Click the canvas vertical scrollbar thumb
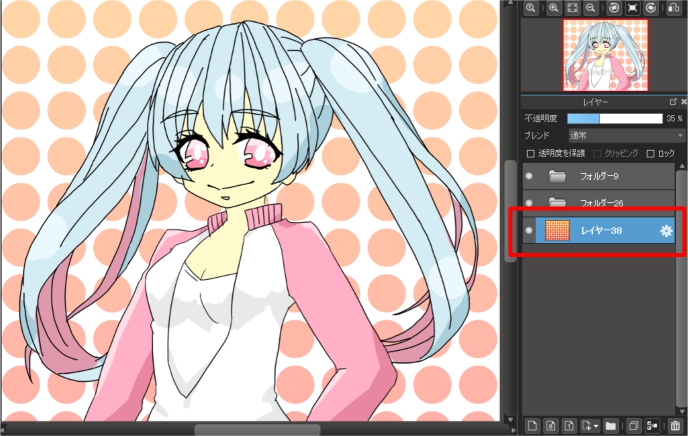 click(510, 211)
